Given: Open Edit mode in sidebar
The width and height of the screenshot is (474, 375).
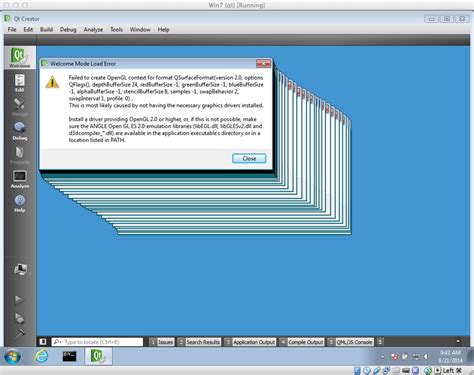Looking at the screenshot, I should tap(20, 82).
